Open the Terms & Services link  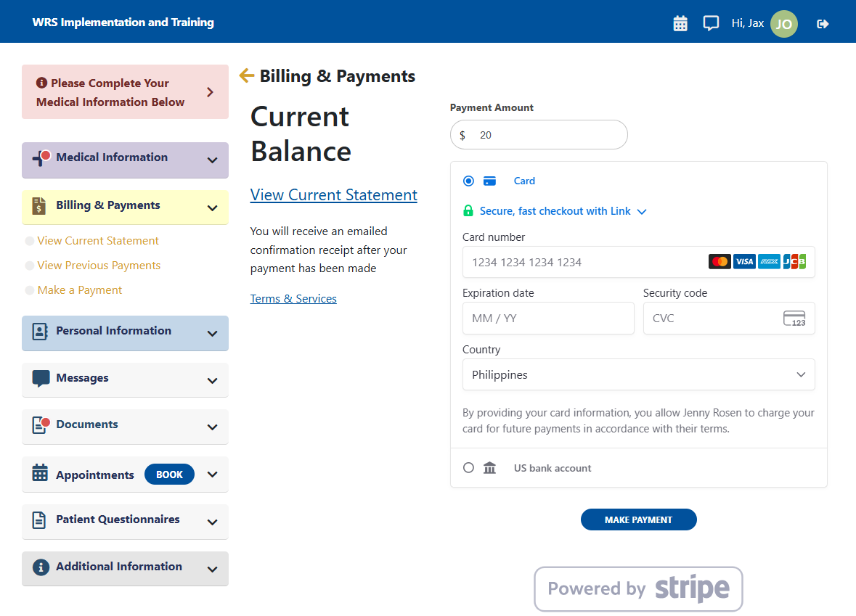(293, 298)
